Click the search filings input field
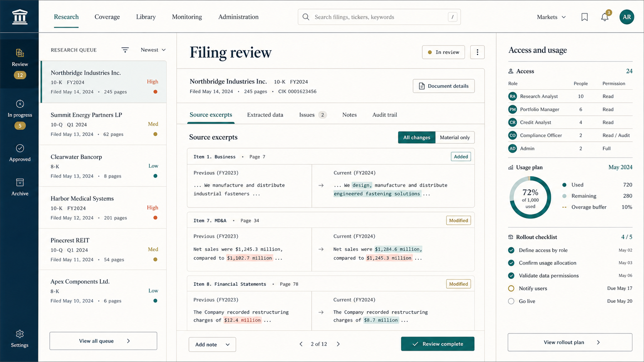This screenshot has height=362, width=644. click(379, 17)
